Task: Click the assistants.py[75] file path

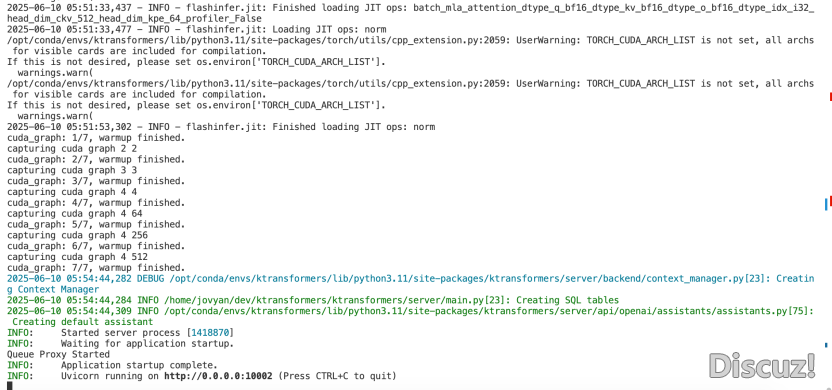Action: pos(486,311)
